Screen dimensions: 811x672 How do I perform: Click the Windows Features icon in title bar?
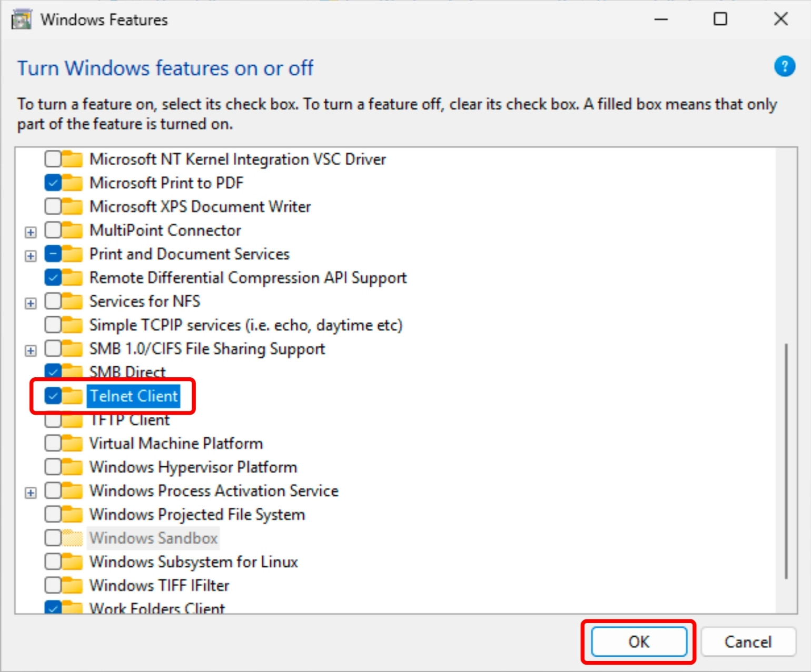(21, 19)
